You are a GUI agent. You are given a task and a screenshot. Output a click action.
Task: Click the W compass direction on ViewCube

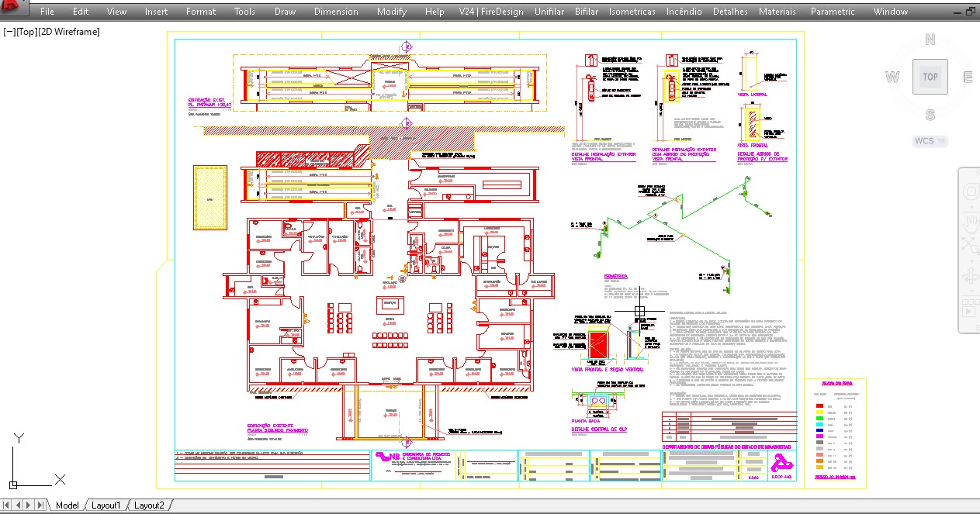click(x=892, y=77)
